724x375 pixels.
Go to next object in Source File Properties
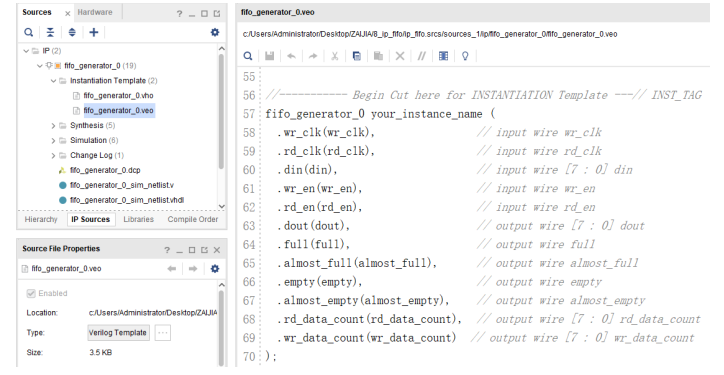tap(193, 269)
